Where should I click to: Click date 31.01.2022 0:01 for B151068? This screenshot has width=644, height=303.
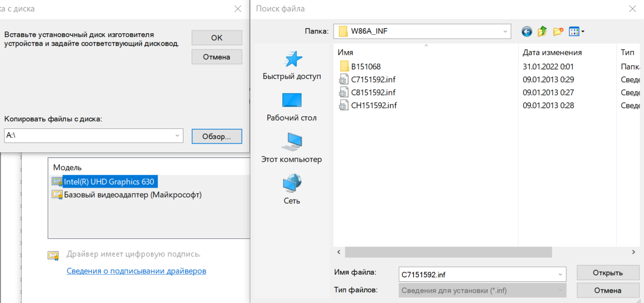548,66
